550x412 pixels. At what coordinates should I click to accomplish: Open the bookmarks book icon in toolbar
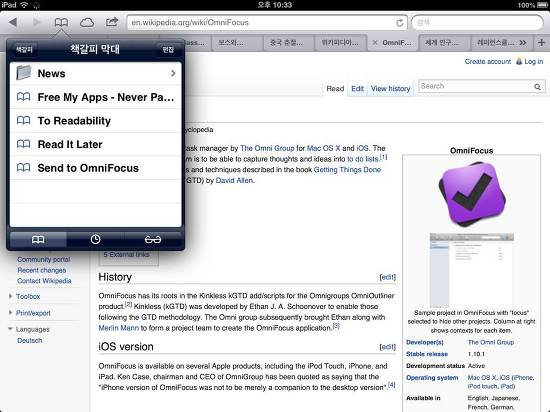pos(61,22)
